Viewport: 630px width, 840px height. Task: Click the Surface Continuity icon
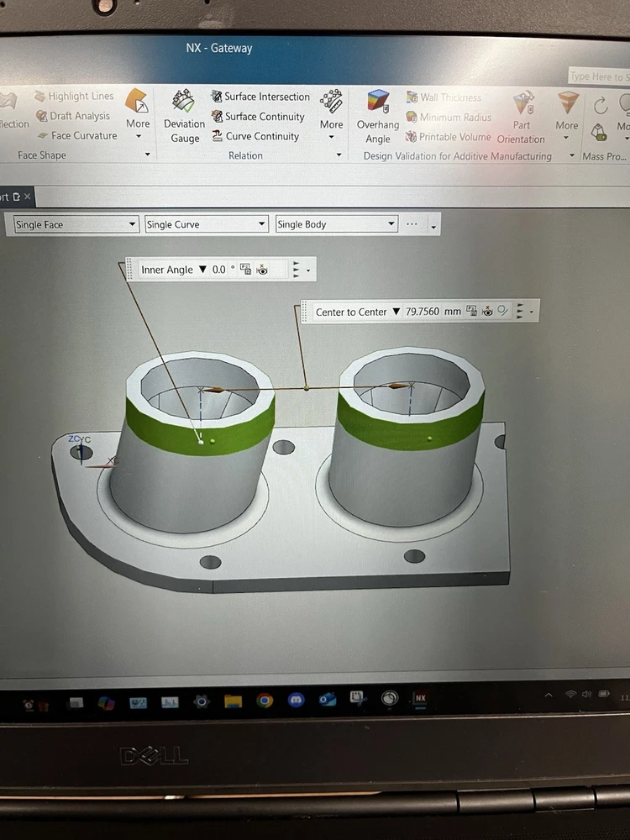(218, 117)
